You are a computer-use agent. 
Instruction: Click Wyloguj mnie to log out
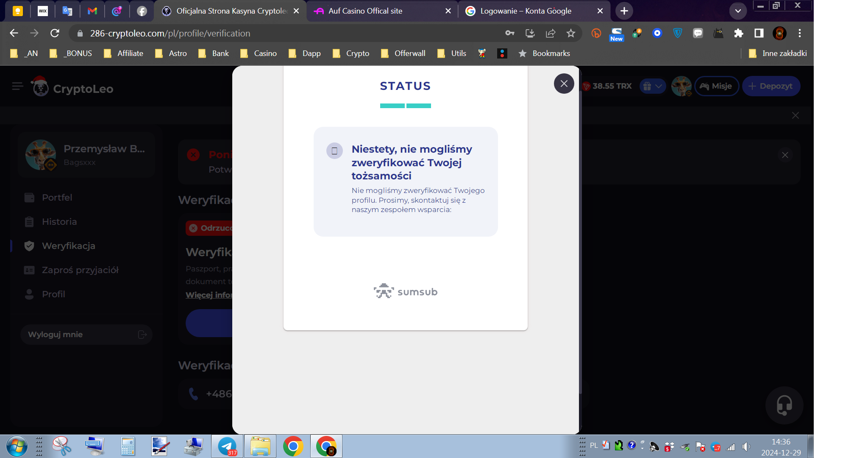56,334
